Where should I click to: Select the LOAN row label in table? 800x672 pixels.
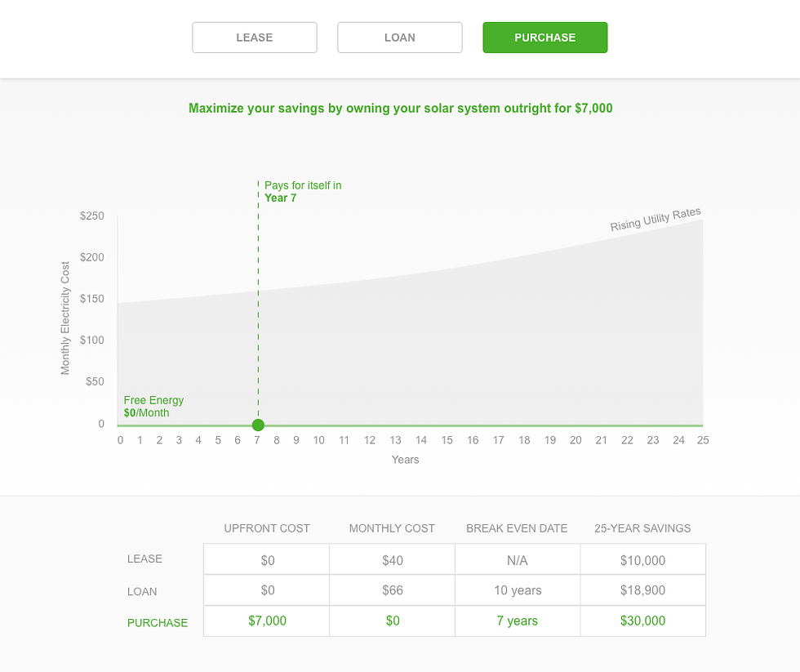(x=142, y=591)
